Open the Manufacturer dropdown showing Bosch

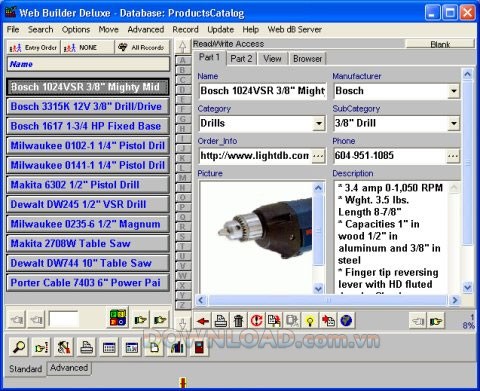[x=453, y=91]
